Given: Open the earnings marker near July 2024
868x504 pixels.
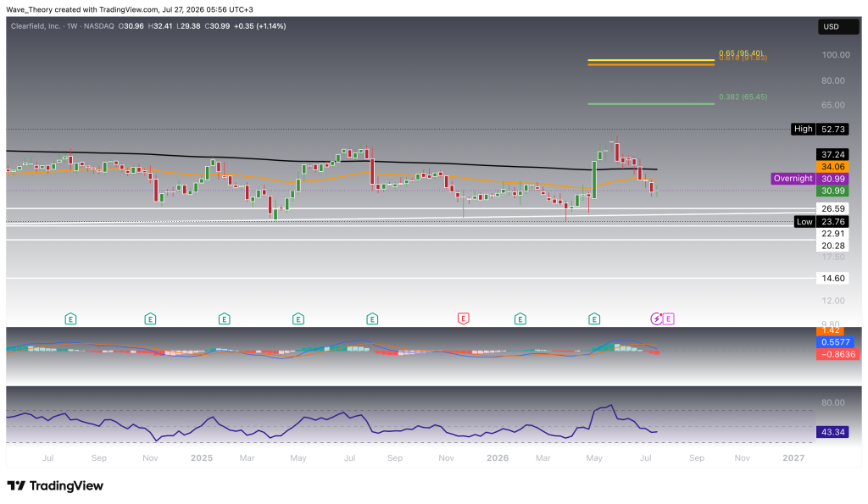Looking at the screenshot, I should [x=70, y=318].
